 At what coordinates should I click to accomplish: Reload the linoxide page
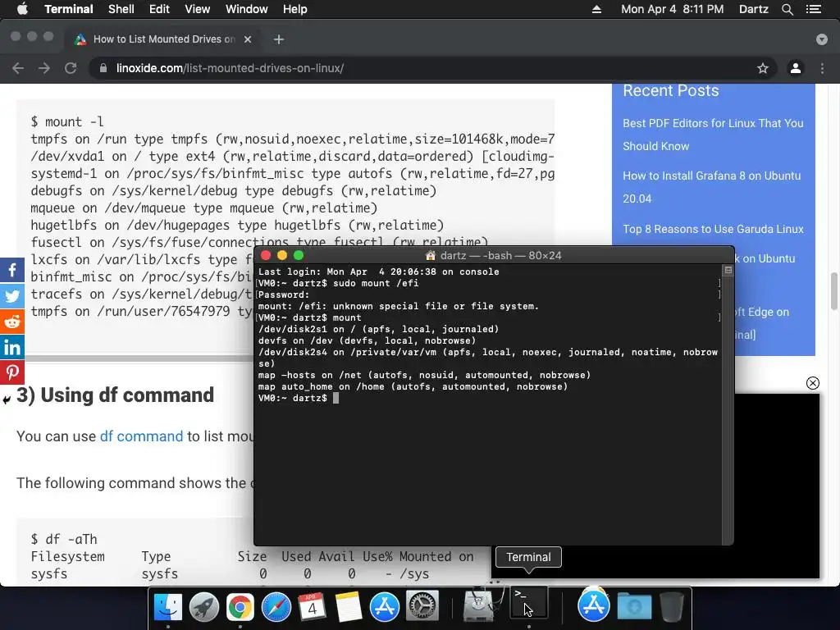[x=71, y=68]
